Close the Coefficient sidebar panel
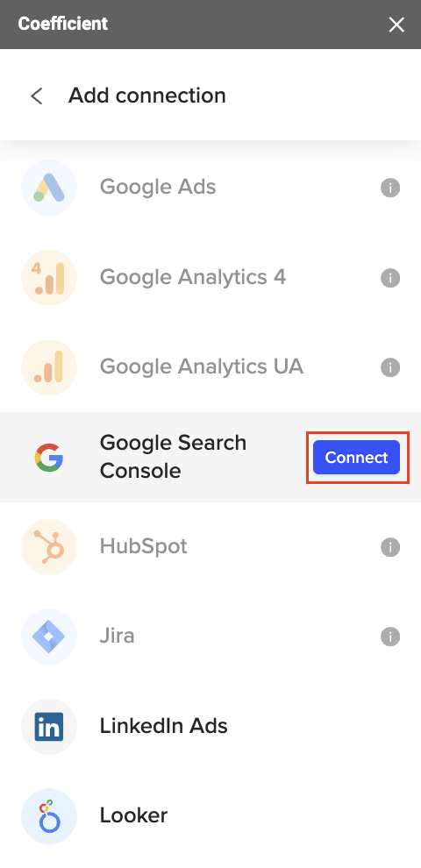 point(396,25)
